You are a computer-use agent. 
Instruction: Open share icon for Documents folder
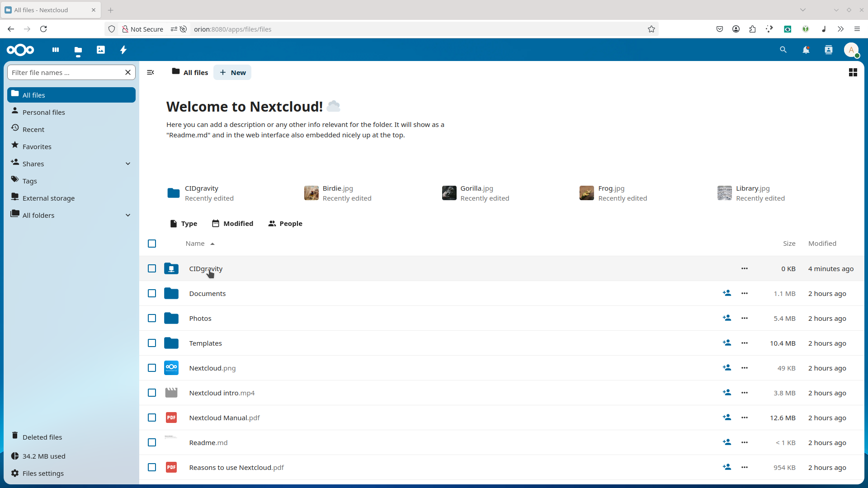pyautogui.click(x=727, y=293)
